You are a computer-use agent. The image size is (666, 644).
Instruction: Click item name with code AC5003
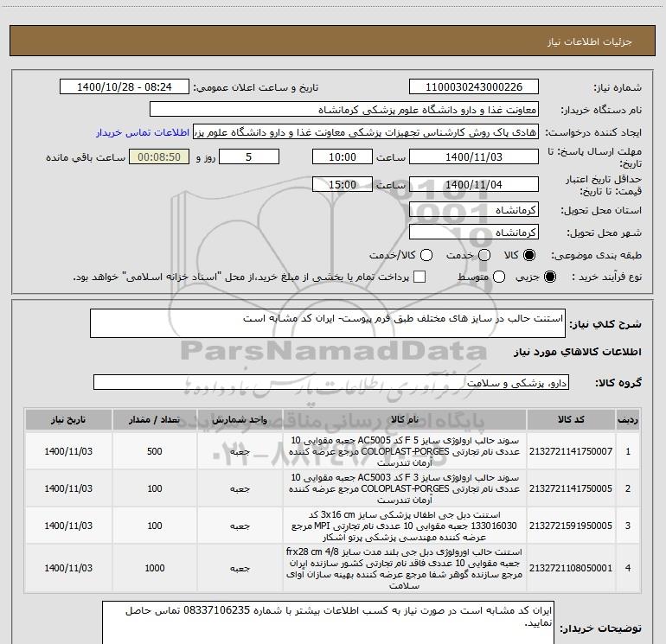coord(405,488)
